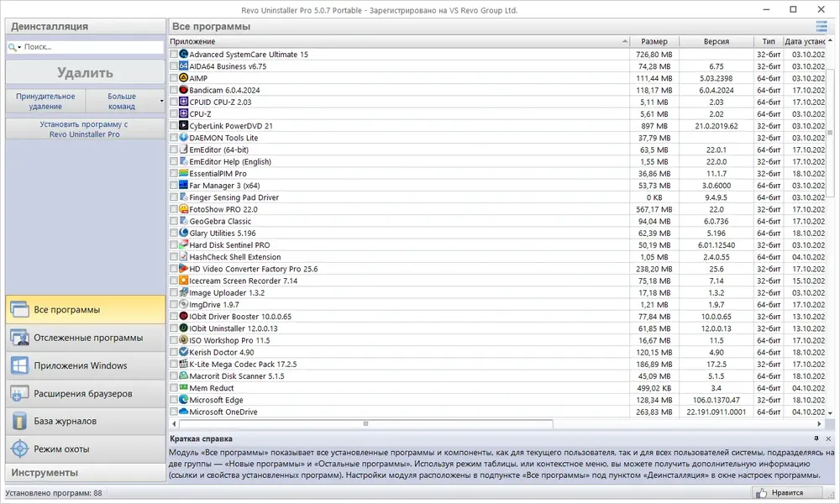840x504 pixels.
Task: Open the search options dropdown arrow
Action: point(19,48)
